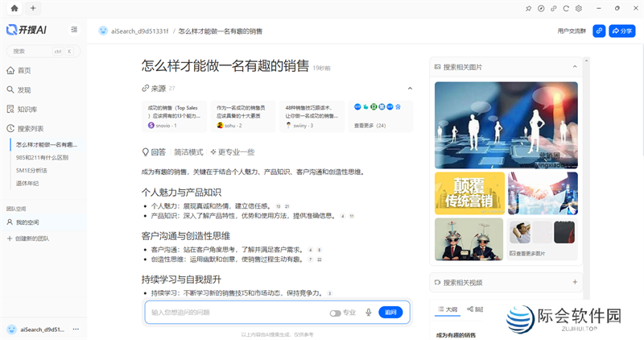
Task: Open 颠覆传统营销 yellow image
Action: click(x=469, y=193)
